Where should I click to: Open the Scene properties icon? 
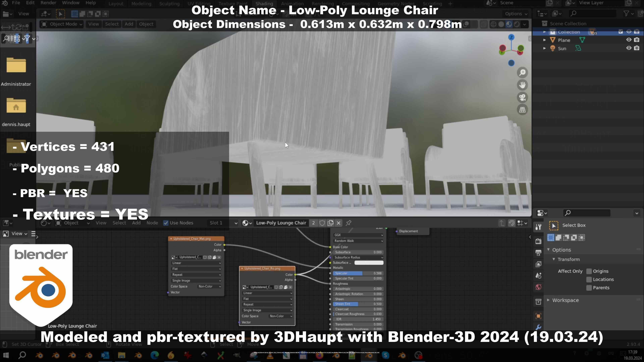point(539,276)
